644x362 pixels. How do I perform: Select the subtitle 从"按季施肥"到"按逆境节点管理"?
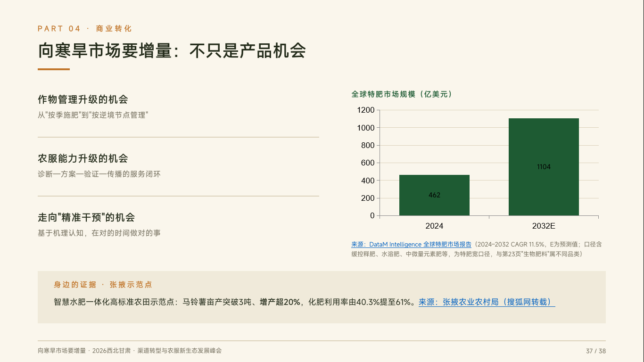pyautogui.click(x=93, y=115)
